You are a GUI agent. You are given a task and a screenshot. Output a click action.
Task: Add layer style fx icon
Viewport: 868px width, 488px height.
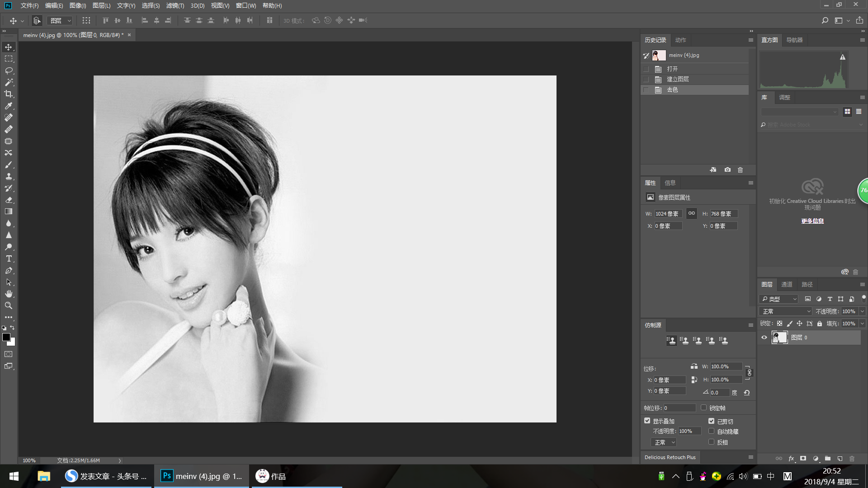pyautogui.click(x=791, y=458)
